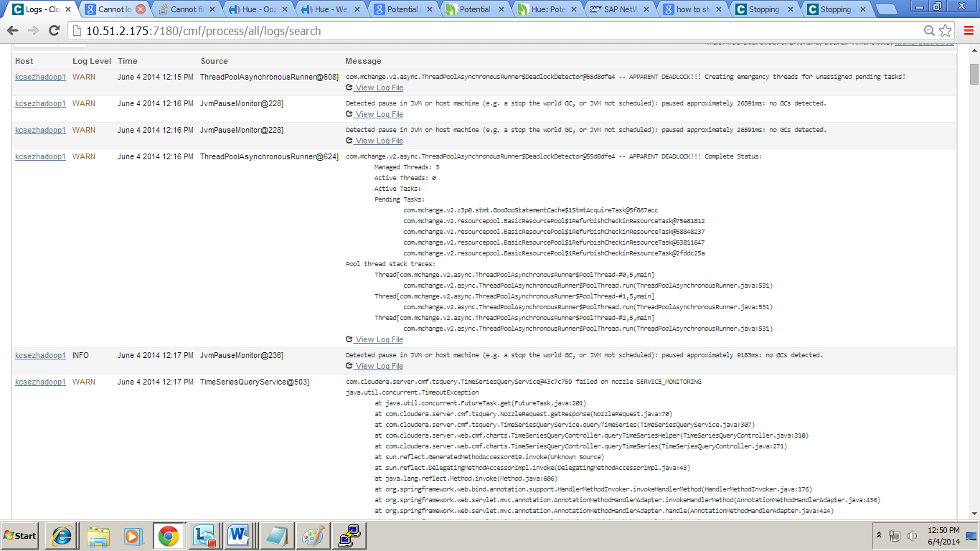This screenshot has width=980, height=551.
Task: Click the browser back arrow
Action: coord(13,31)
